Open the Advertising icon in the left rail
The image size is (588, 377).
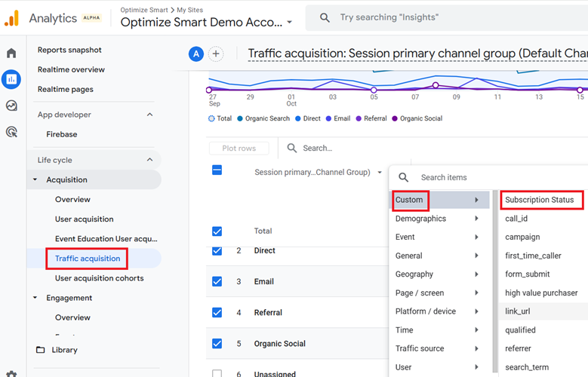pyautogui.click(x=11, y=132)
